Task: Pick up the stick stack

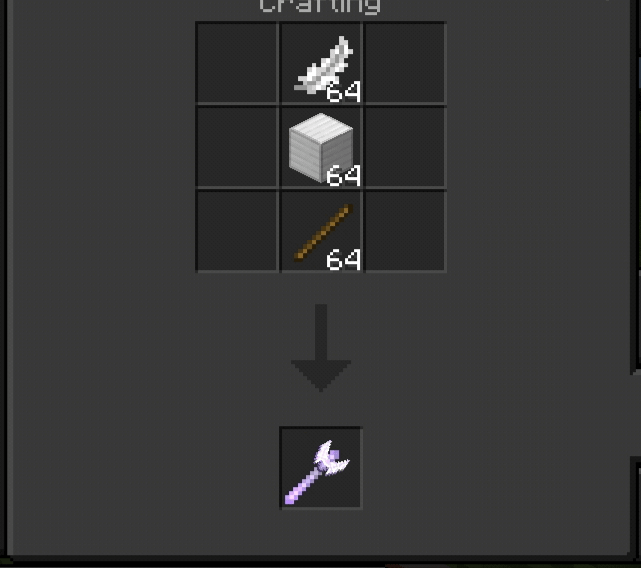Action: pos(323,232)
